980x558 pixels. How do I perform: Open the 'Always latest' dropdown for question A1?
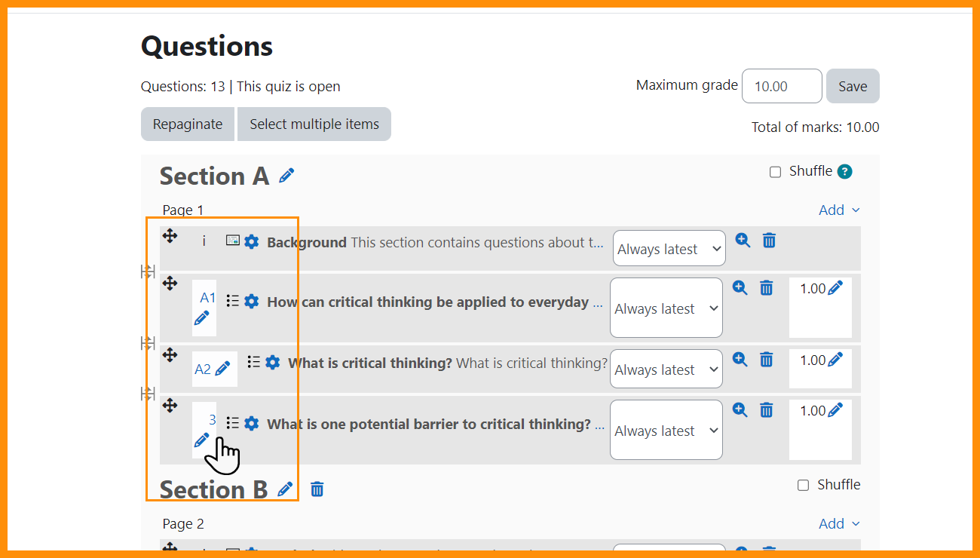tap(666, 308)
